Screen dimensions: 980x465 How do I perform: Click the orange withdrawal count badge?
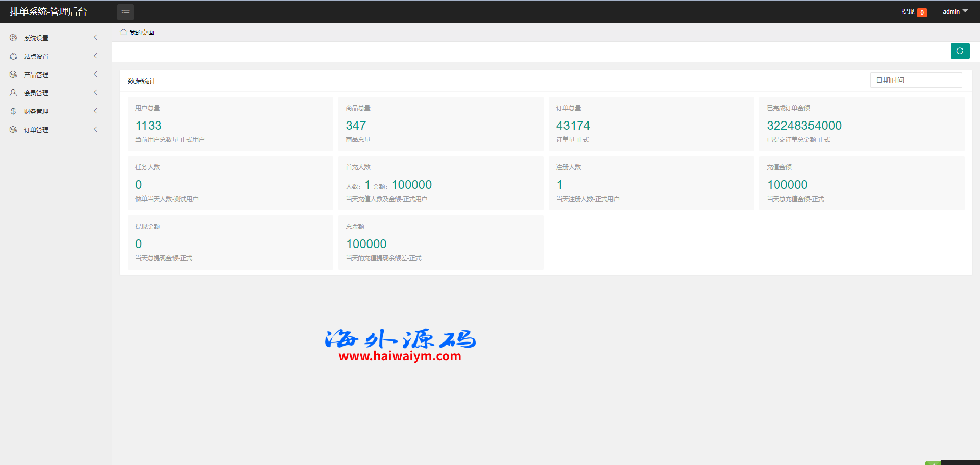922,13
